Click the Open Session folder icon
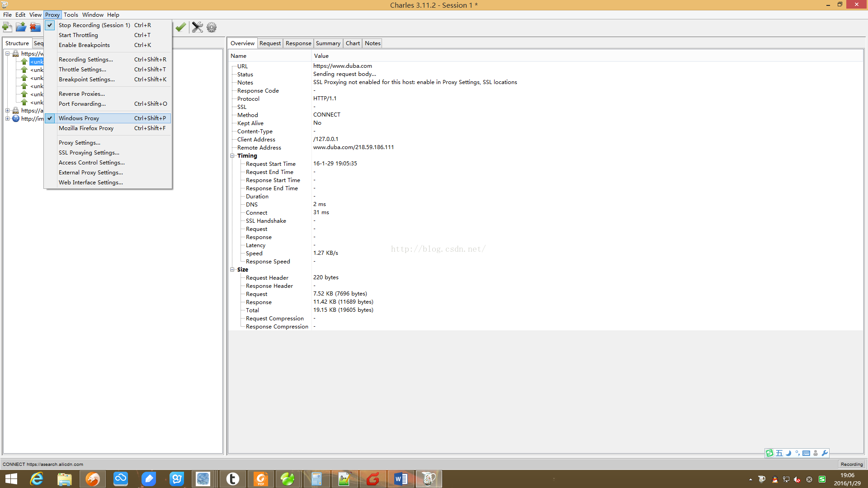This screenshot has height=488, width=868. coord(21,27)
